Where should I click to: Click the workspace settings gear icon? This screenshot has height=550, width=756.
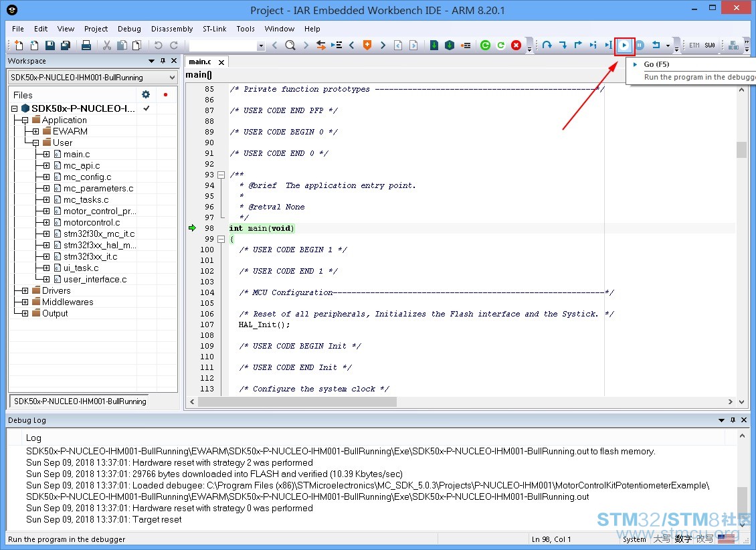point(146,94)
